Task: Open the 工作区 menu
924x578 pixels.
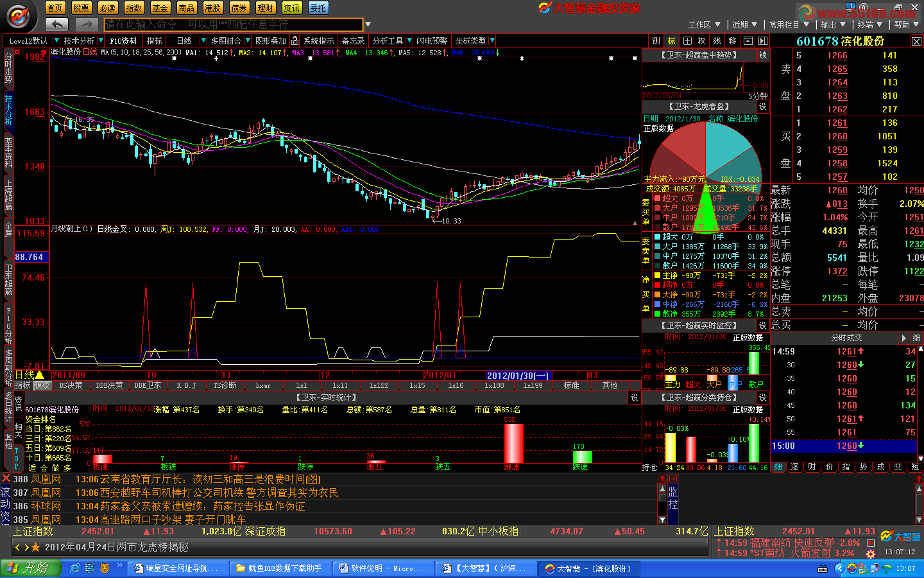Action: click(704, 24)
